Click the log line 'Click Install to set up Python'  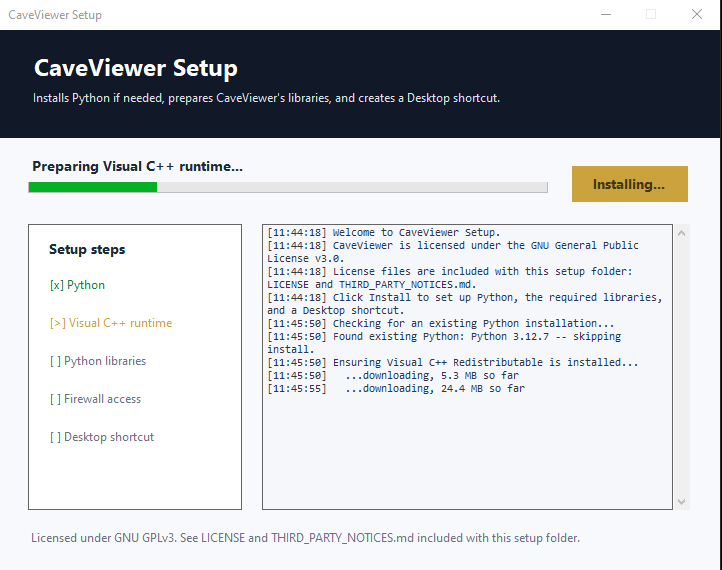(x=465, y=303)
